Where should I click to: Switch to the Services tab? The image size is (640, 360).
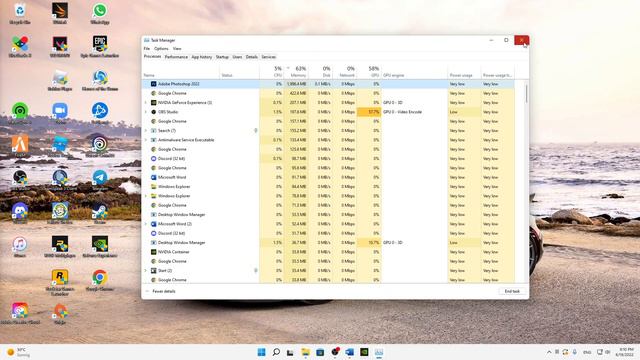tap(269, 57)
